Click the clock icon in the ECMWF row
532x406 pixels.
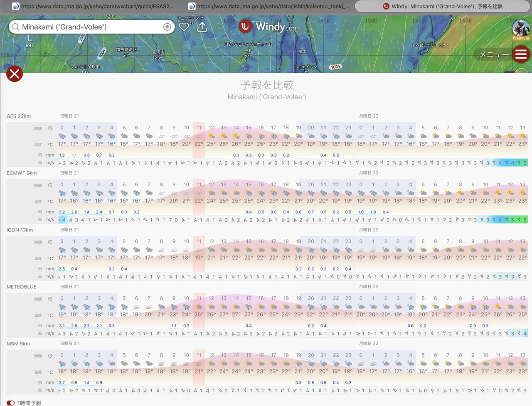(50, 185)
